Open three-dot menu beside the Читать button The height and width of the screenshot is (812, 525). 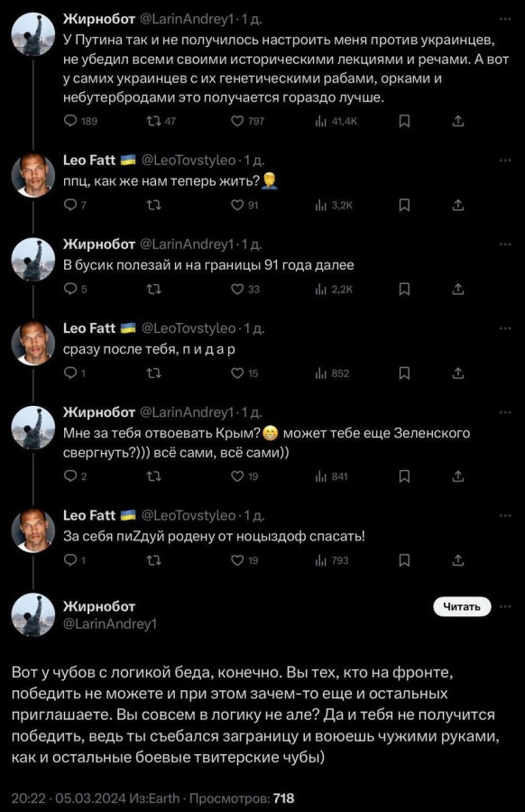(x=505, y=606)
